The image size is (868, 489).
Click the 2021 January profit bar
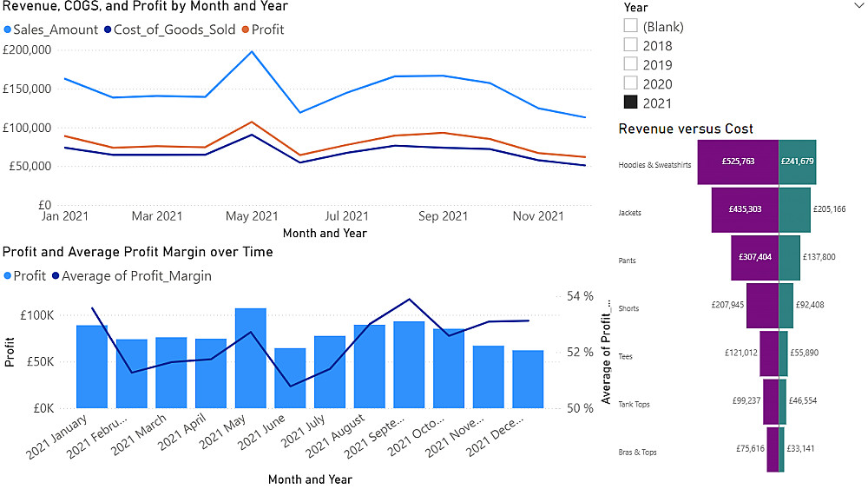click(92, 367)
